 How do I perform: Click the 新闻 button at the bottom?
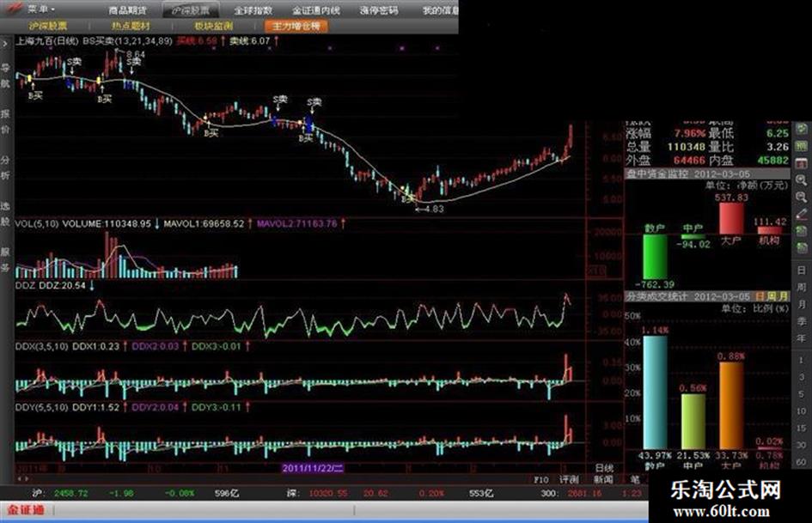pyautogui.click(x=602, y=478)
